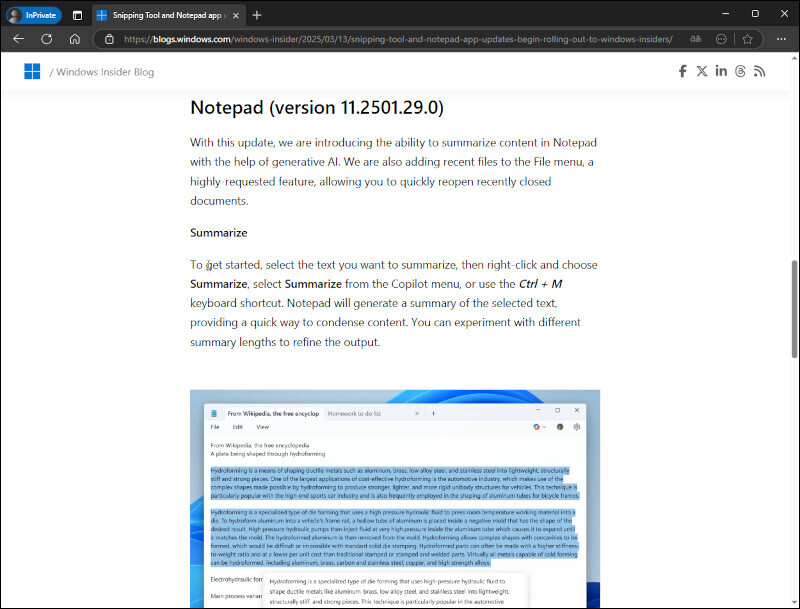The height and width of the screenshot is (609, 800).
Task: Click the File menu in Notepad screenshot
Action: point(215,427)
